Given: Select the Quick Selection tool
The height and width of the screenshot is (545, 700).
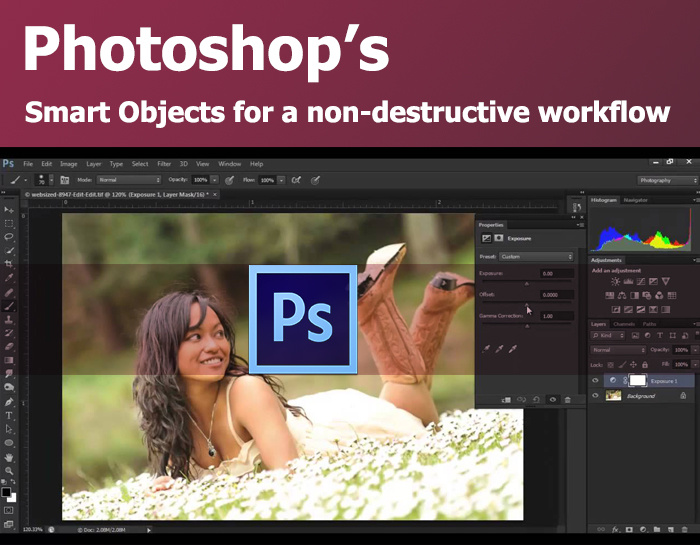Looking at the screenshot, I should 8,250.
